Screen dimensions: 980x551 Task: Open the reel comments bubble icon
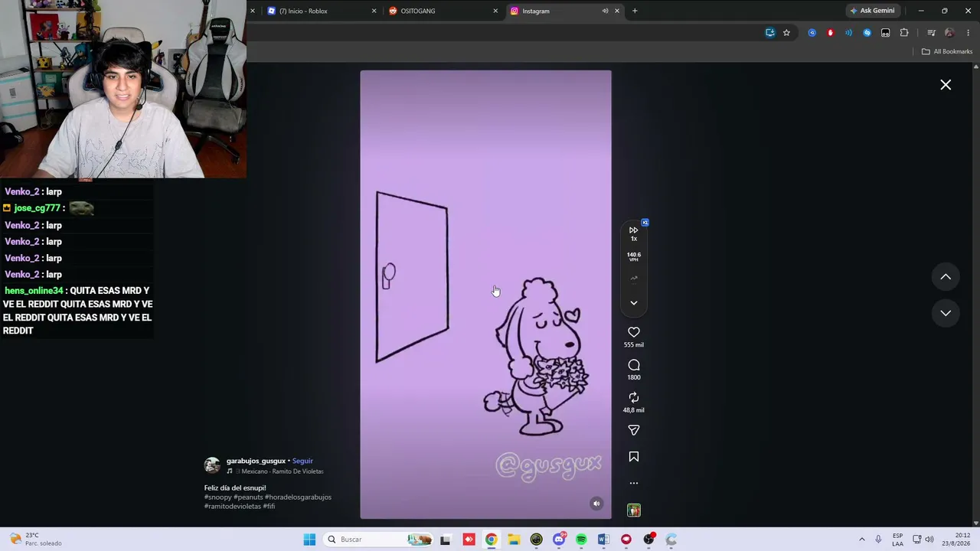(x=634, y=365)
